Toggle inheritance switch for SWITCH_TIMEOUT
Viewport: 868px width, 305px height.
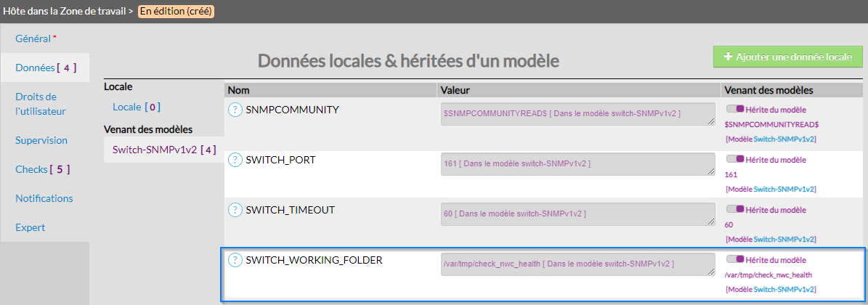pyautogui.click(x=735, y=209)
